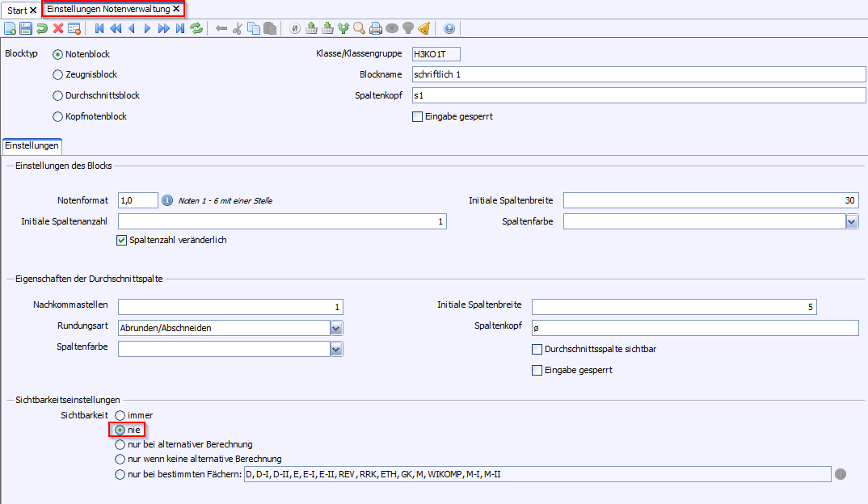This screenshot has width=868, height=504.
Task: Uncheck Spaltenzahl veränderlich checkbox
Action: [x=123, y=240]
